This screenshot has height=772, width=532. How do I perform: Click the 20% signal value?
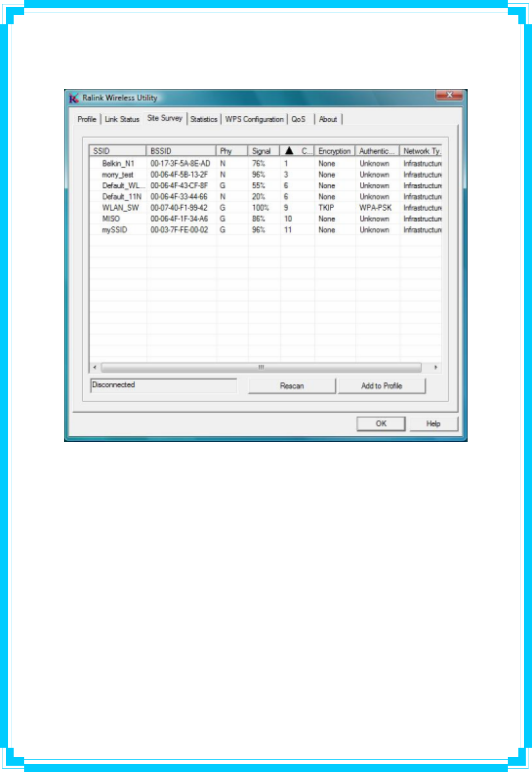[259, 197]
